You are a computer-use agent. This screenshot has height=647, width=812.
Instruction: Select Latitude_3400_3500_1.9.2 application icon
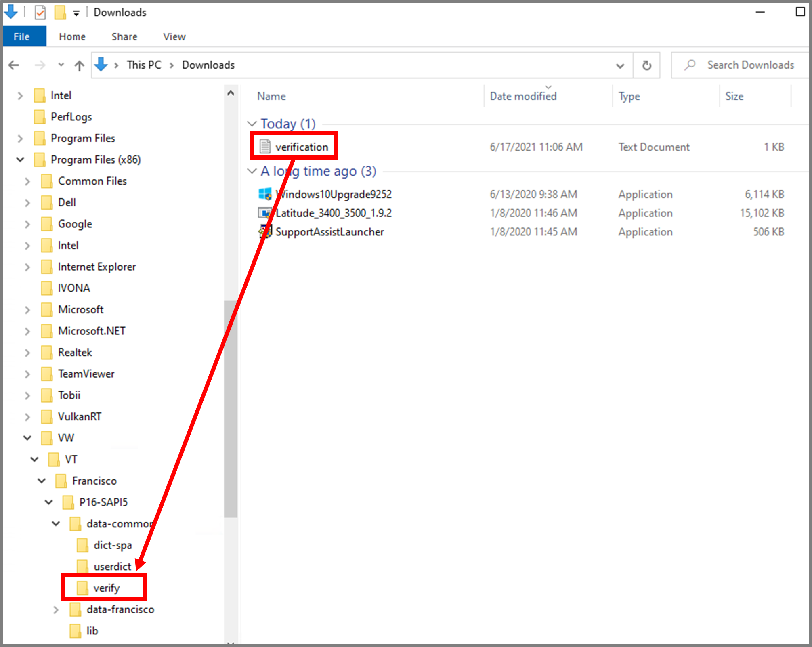click(265, 213)
